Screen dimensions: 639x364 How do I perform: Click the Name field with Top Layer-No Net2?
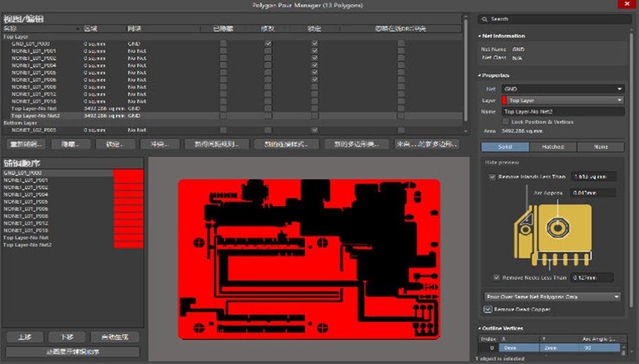point(563,111)
